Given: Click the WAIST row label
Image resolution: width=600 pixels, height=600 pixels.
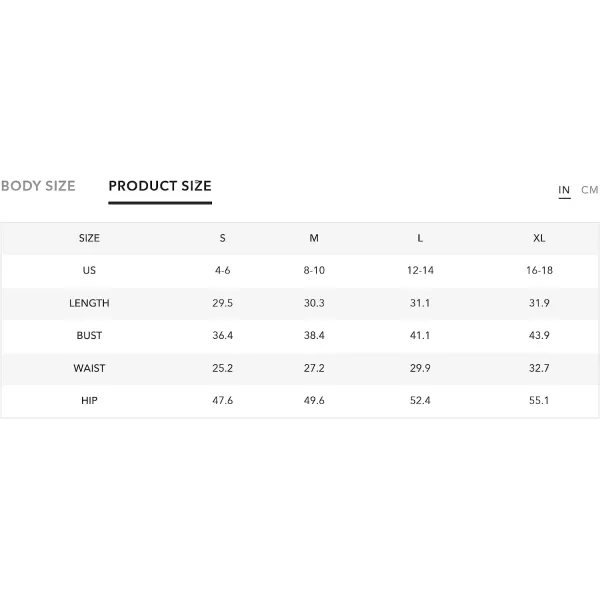Looking at the screenshot, I should click(89, 368).
